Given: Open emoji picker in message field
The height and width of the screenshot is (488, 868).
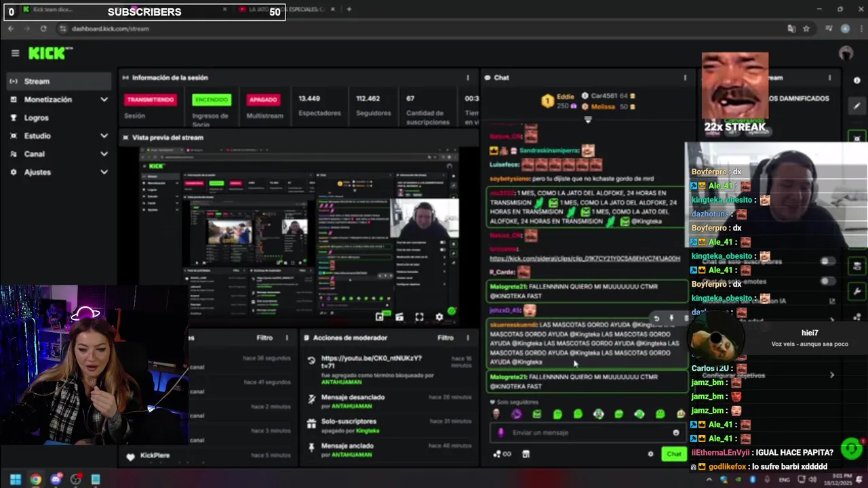Looking at the screenshot, I should point(676,432).
